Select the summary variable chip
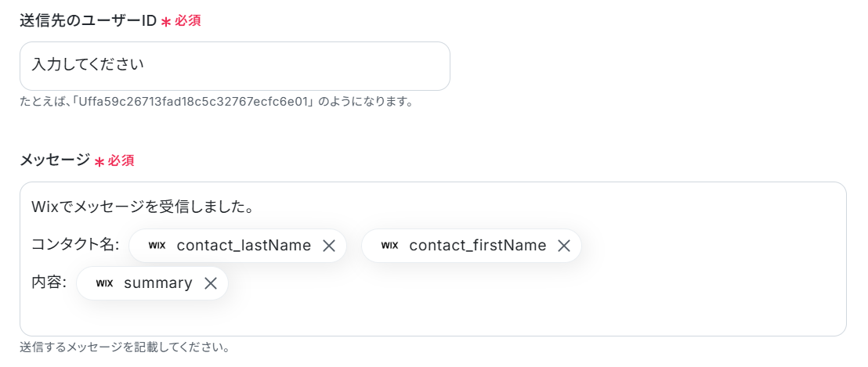The width and height of the screenshot is (868, 367). point(152,283)
